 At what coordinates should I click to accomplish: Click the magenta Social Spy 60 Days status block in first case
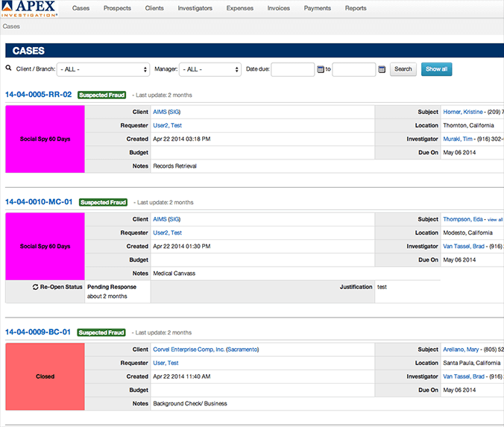coord(45,139)
